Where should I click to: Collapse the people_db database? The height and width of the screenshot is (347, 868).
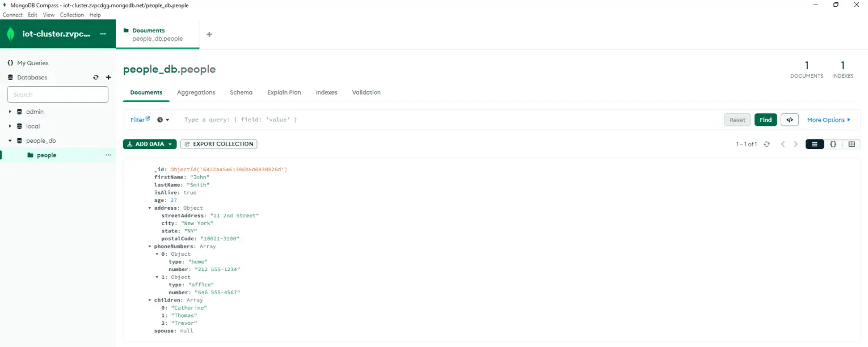(x=10, y=140)
